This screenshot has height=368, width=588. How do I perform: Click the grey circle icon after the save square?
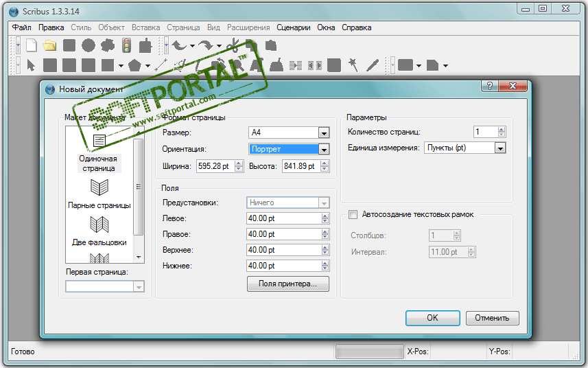pyautogui.click(x=89, y=46)
